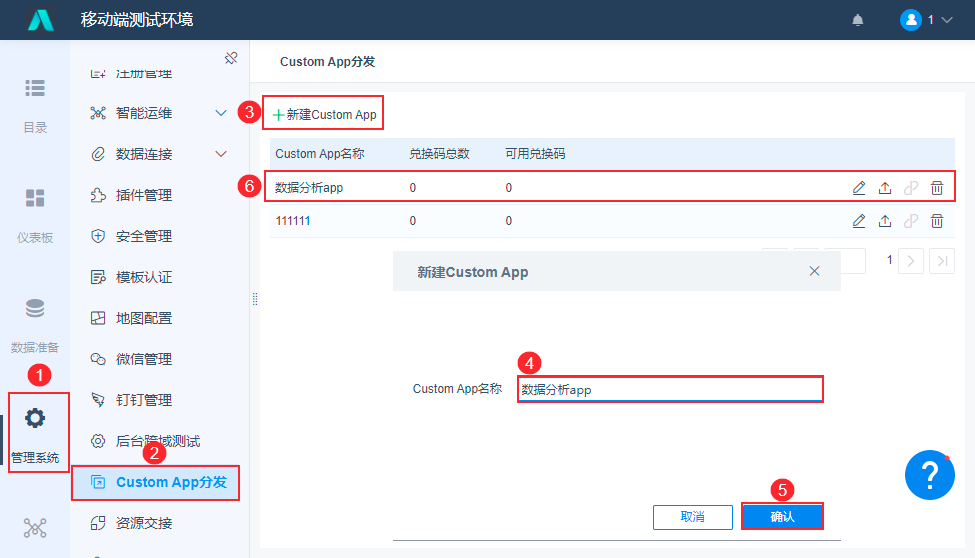The width and height of the screenshot is (975, 558).
Task: Click the pin icon on the sidebar menu
Action: (x=231, y=58)
